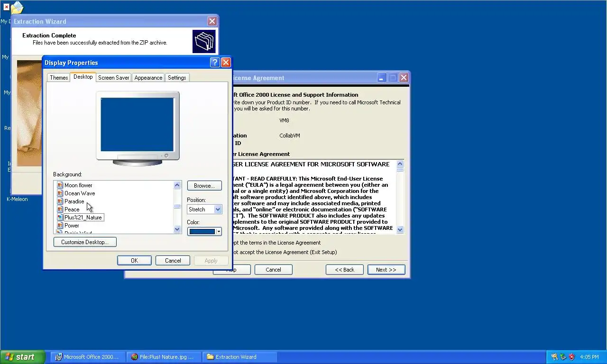Screen dimensions: 607x364
Task: Click the Power background file icon
Action: point(60,226)
